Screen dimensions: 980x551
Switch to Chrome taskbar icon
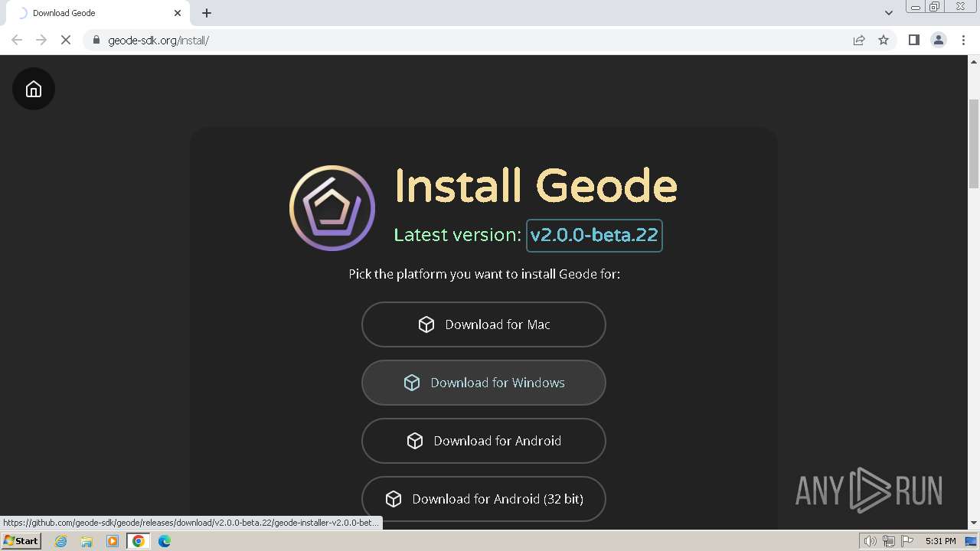pyautogui.click(x=139, y=541)
